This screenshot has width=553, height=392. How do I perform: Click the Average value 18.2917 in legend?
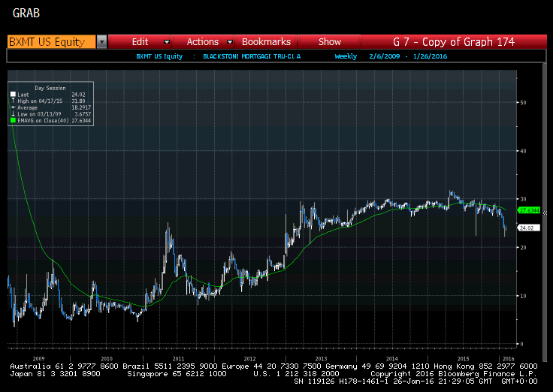[81, 107]
